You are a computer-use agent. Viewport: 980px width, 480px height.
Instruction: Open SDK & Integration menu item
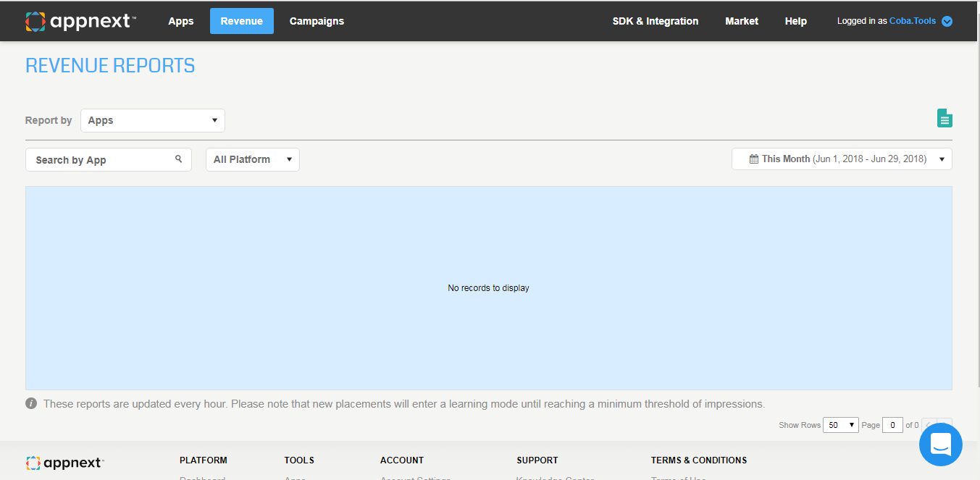coord(656,21)
